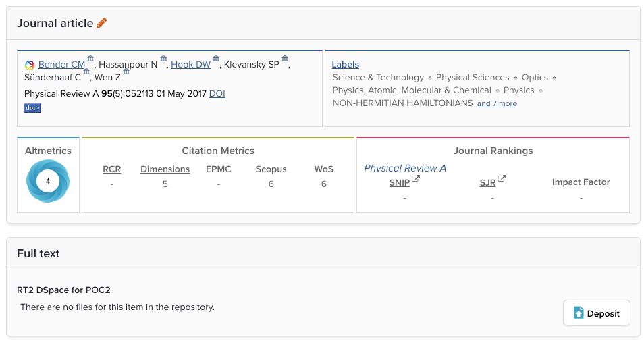The width and height of the screenshot is (644, 341).
Task: Expand labels with "and 7 more"
Action: click(497, 104)
